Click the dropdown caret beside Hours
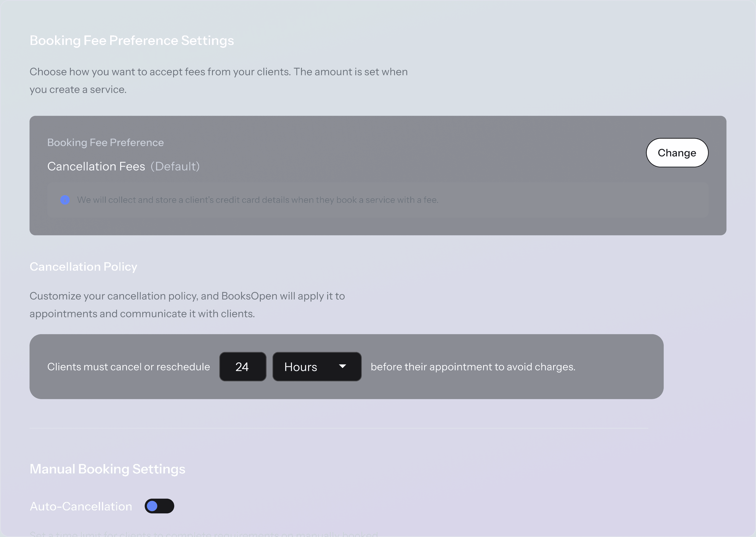The width and height of the screenshot is (756, 537). point(342,366)
